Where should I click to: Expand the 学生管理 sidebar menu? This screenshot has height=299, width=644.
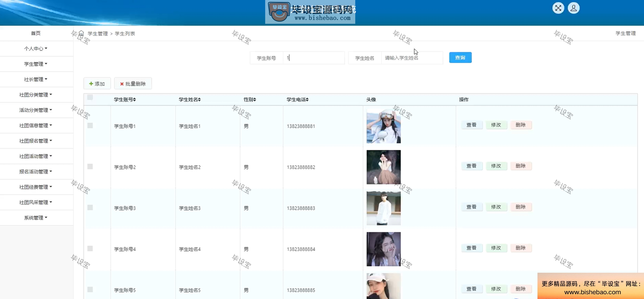click(37, 64)
